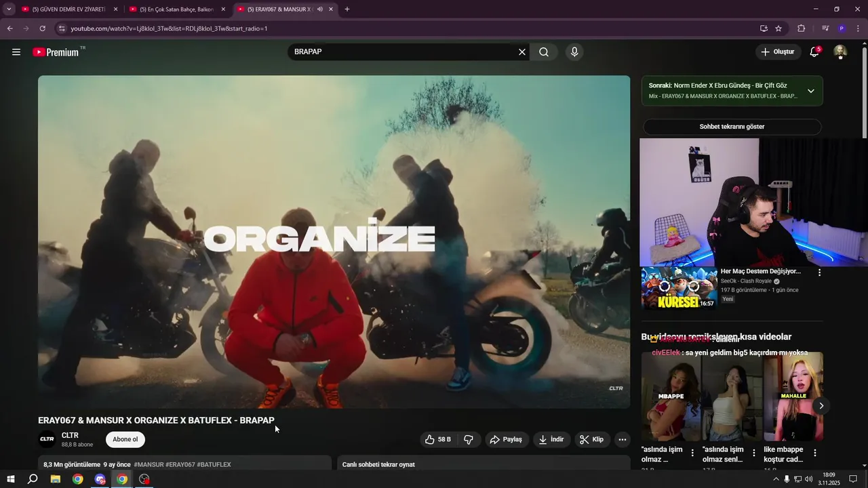The width and height of the screenshot is (868, 488).
Task: Open the Windows notification center
Action: [853, 479]
